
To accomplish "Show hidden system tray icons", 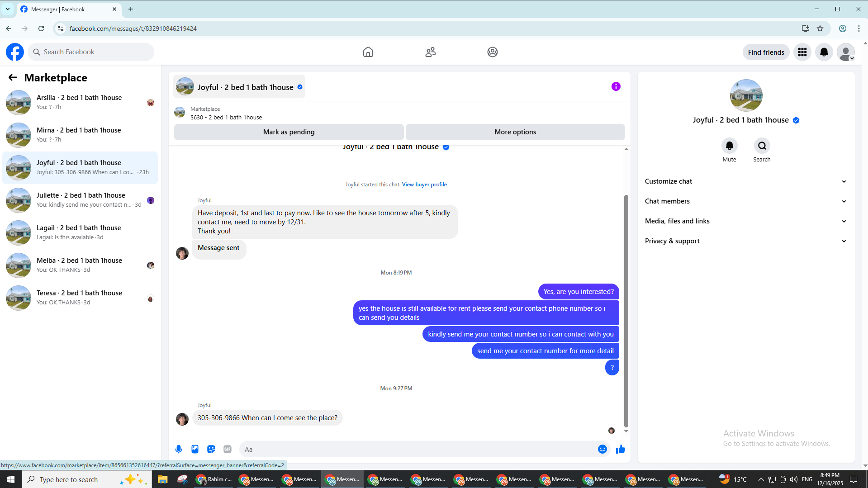I will pos(761,479).
